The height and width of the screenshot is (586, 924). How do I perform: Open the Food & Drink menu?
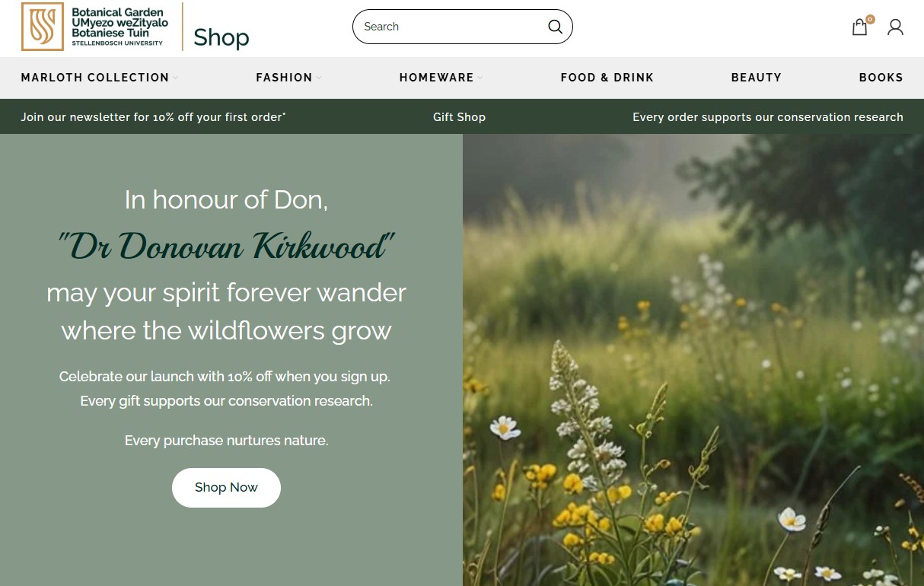[x=607, y=78]
